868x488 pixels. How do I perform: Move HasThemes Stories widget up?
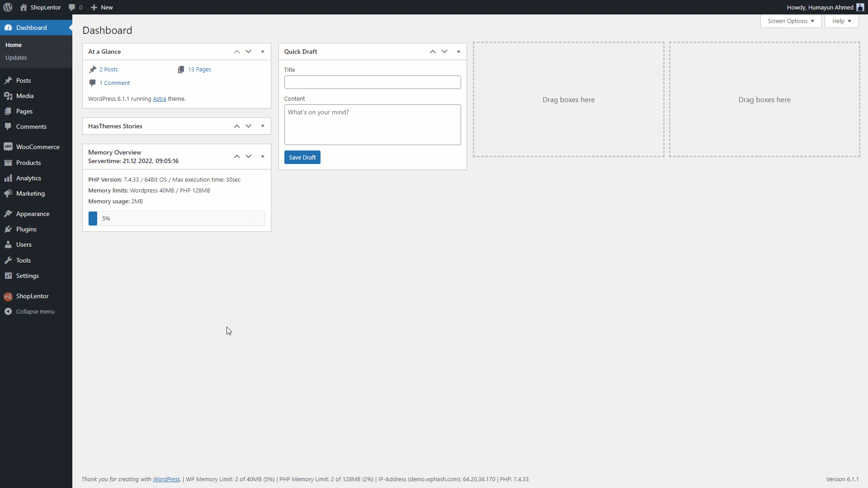click(236, 126)
